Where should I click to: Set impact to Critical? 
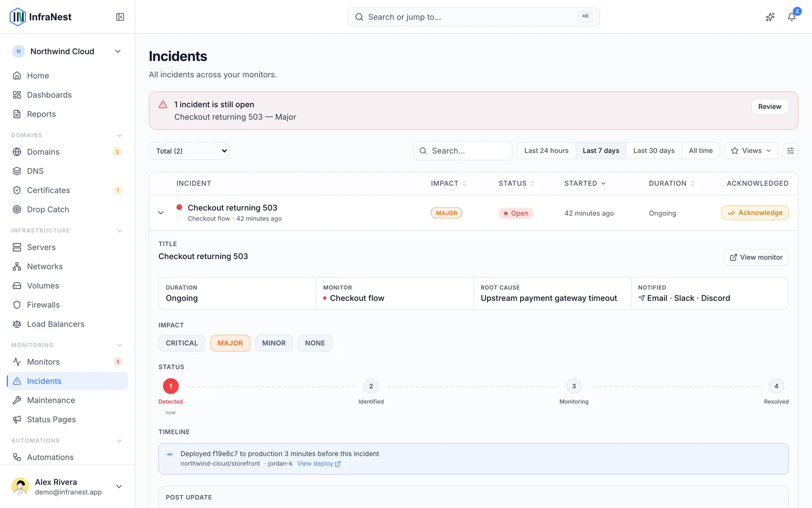(x=182, y=343)
